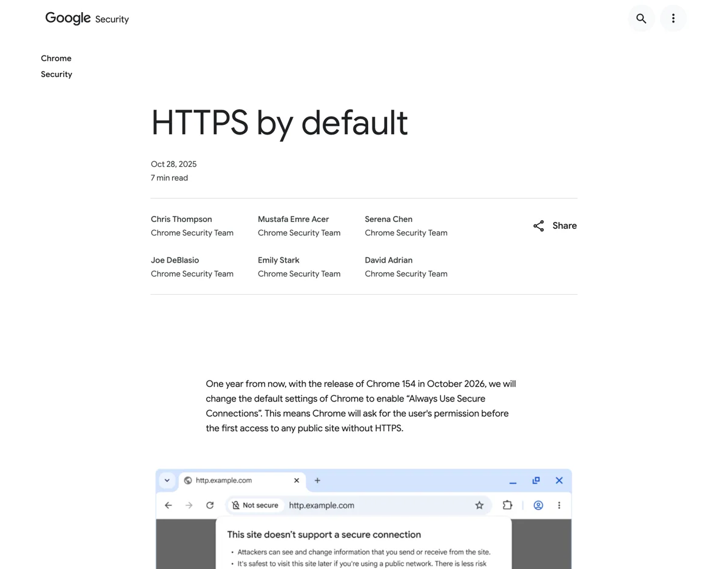Click the http.example.com address bar field
The image size is (728, 569).
click(358, 505)
